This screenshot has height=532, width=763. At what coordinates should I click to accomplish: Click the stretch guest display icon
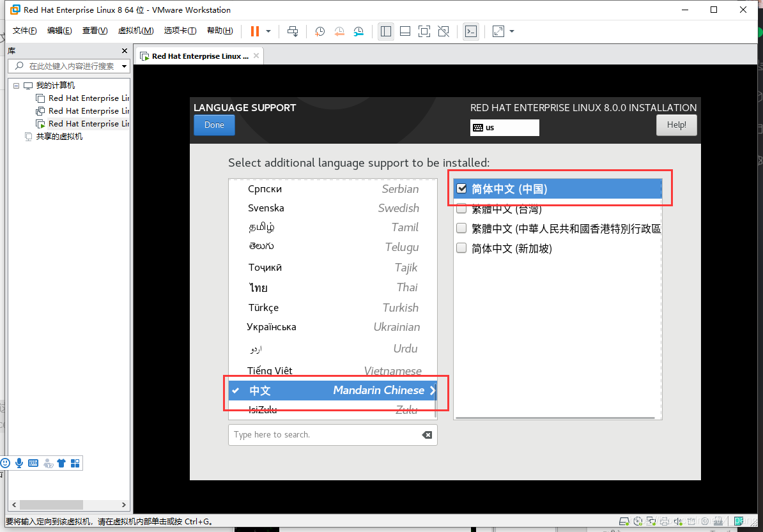click(x=498, y=31)
